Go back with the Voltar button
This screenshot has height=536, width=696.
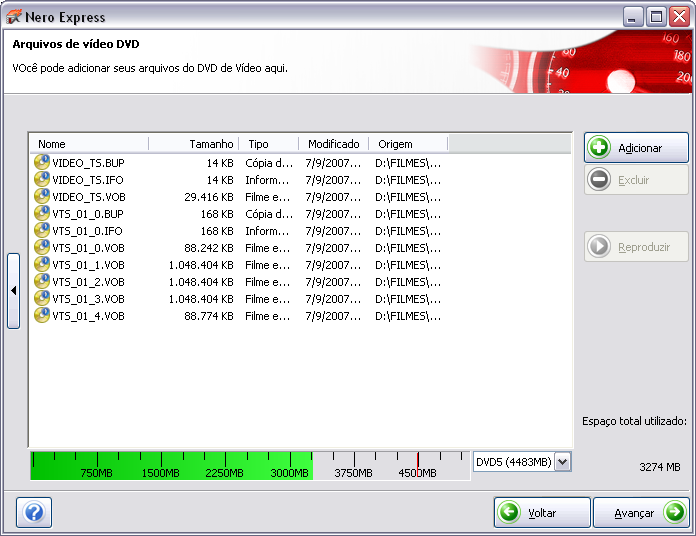click(x=542, y=512)
